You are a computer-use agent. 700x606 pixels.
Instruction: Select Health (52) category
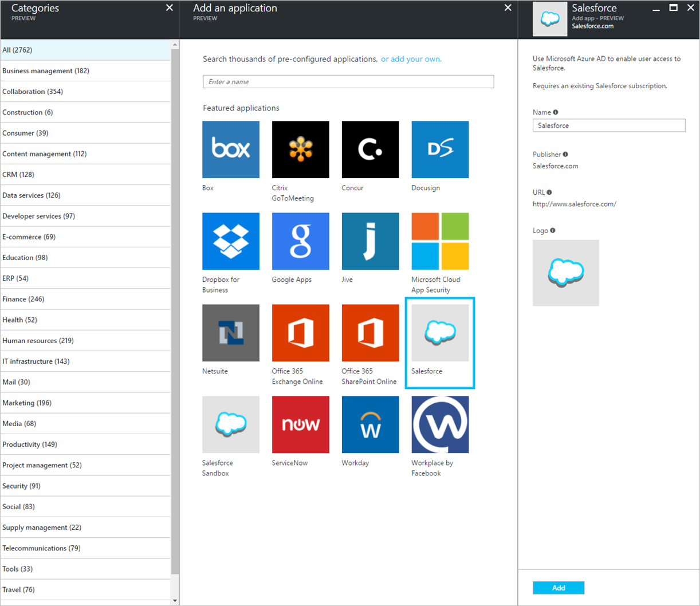click(85, 320)
